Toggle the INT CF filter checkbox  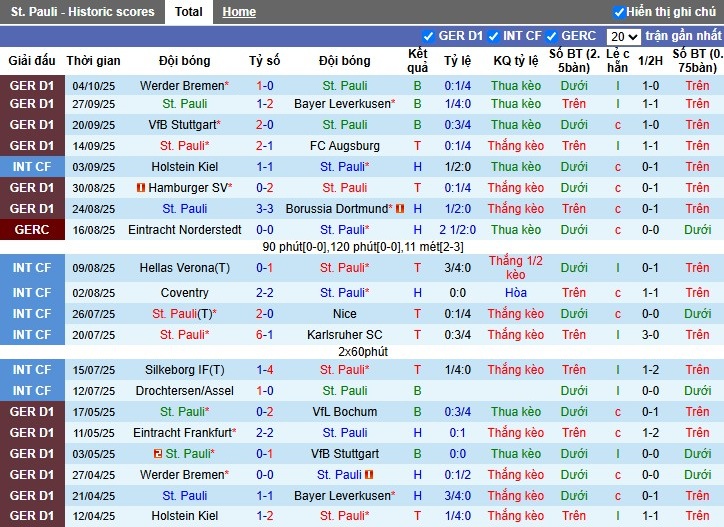pos(493,37)
